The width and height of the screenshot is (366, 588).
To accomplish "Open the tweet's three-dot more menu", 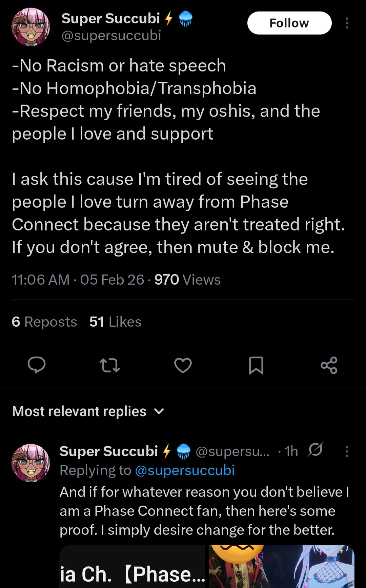I will pos(347,23).
